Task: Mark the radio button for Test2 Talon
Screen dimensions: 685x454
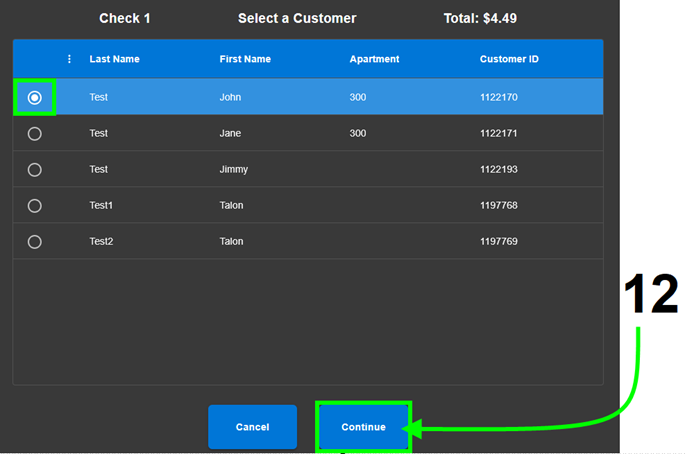Action: coord(35,241)
